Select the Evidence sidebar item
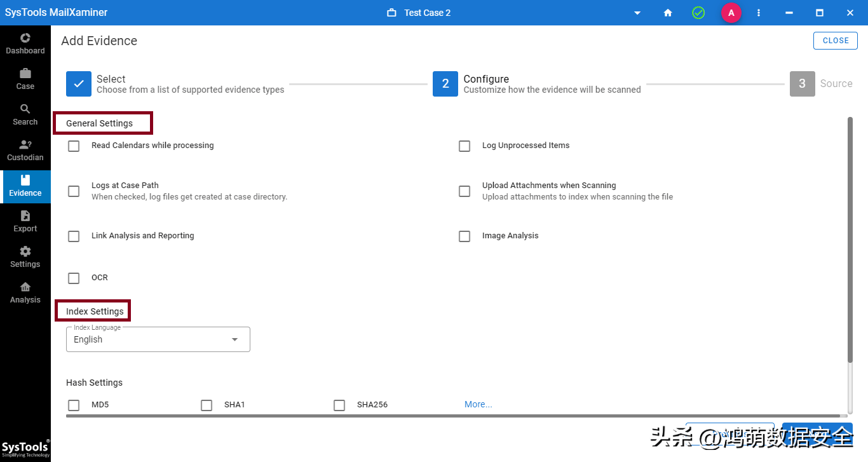 [x=25, y=186]
